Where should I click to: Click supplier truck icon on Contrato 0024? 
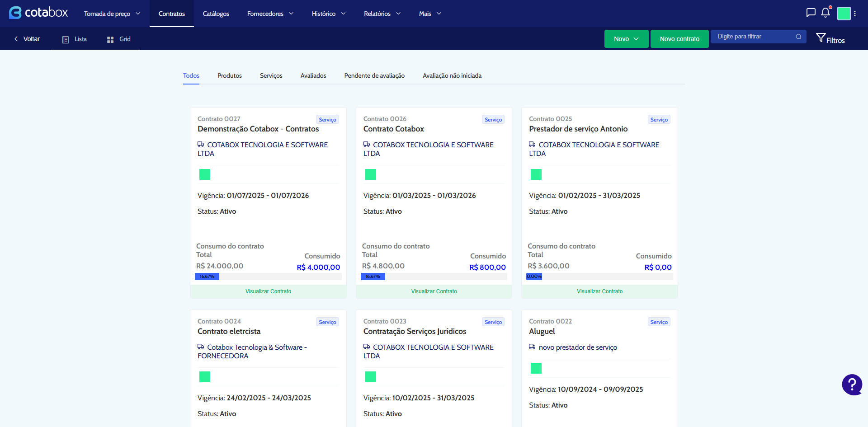(201, 347)
